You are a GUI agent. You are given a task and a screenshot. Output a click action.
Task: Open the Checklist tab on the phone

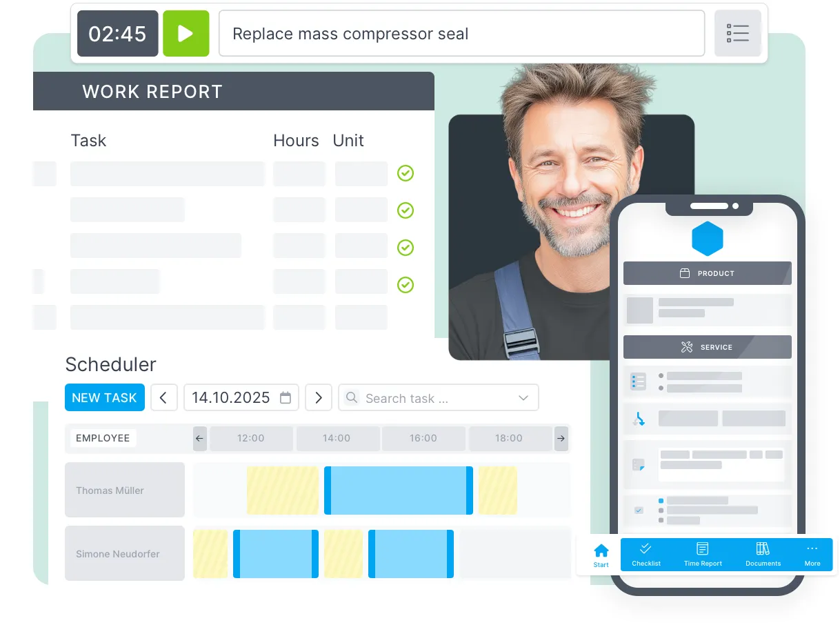(x=646, y=555)
